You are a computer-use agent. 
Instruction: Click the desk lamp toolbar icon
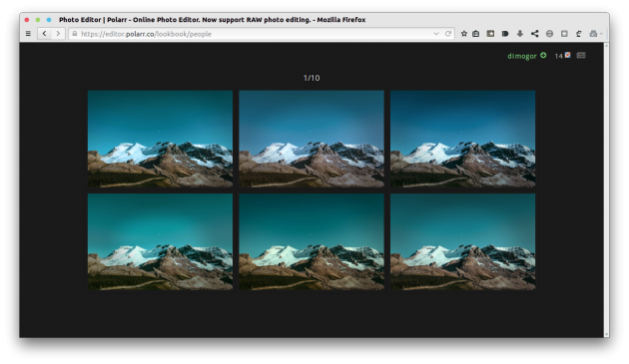(x=579, y=34)
